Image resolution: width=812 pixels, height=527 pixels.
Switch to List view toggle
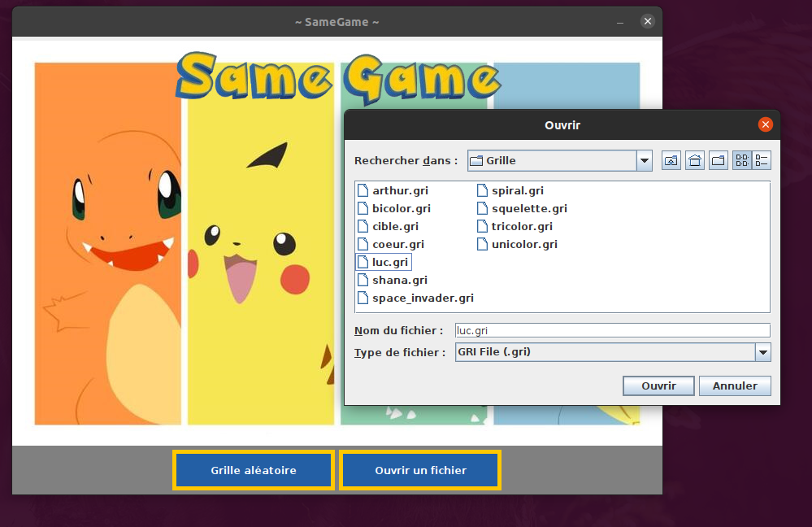point(742,160)
